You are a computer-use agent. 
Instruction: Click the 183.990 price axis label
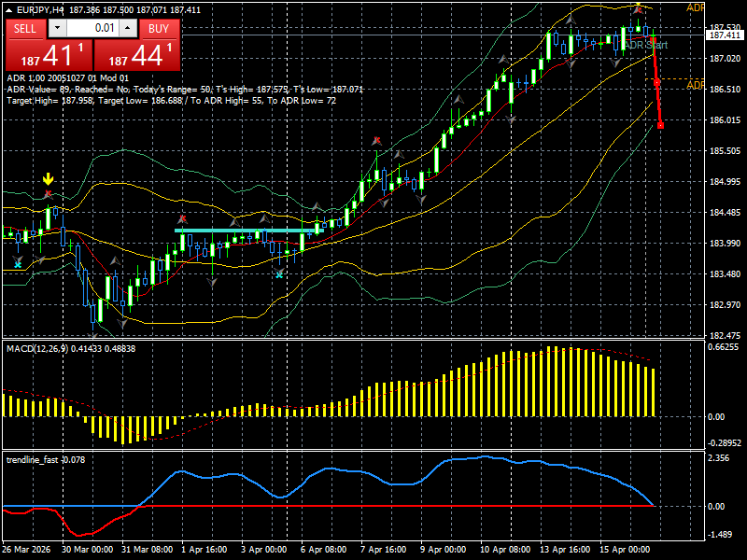click(x=726, y=244)
